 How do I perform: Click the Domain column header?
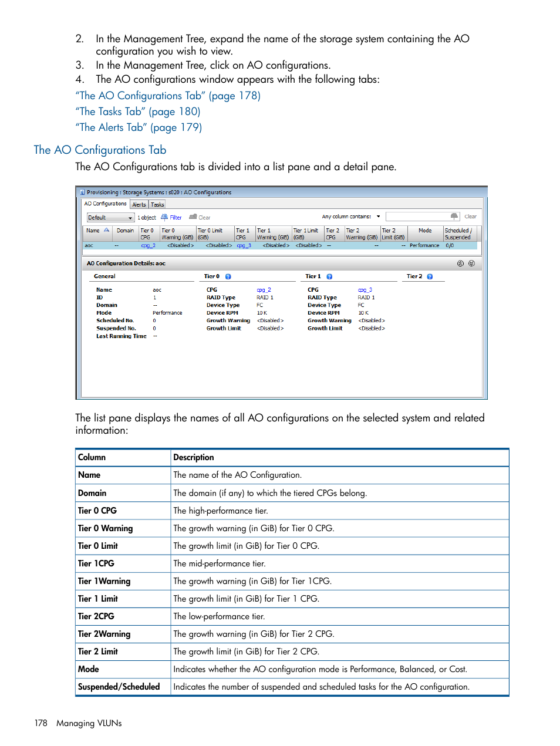coord(125,234)
